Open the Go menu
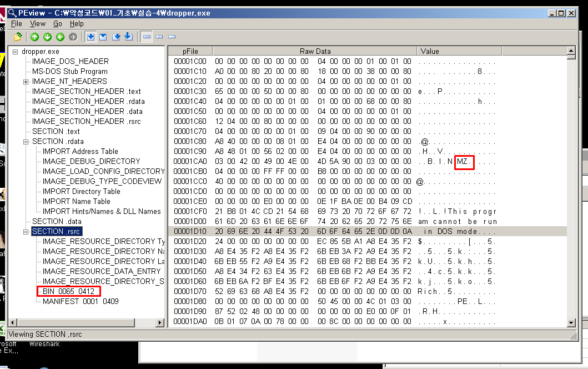 coord(57,24)
